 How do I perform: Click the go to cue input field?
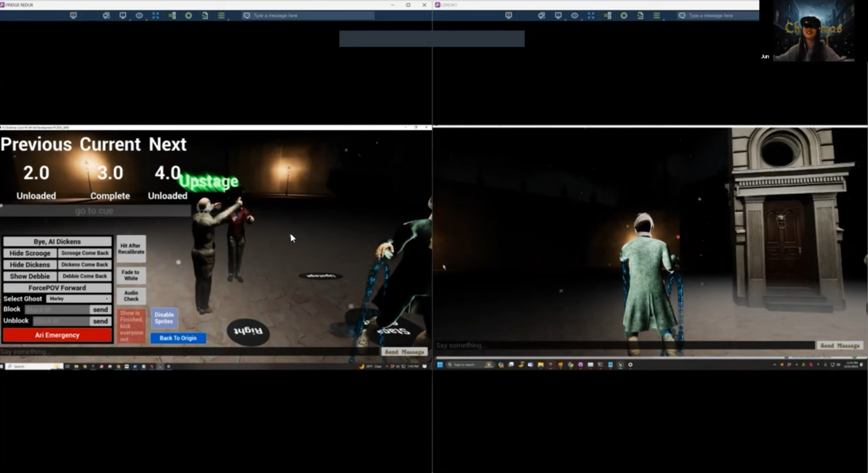coord(95,211)
